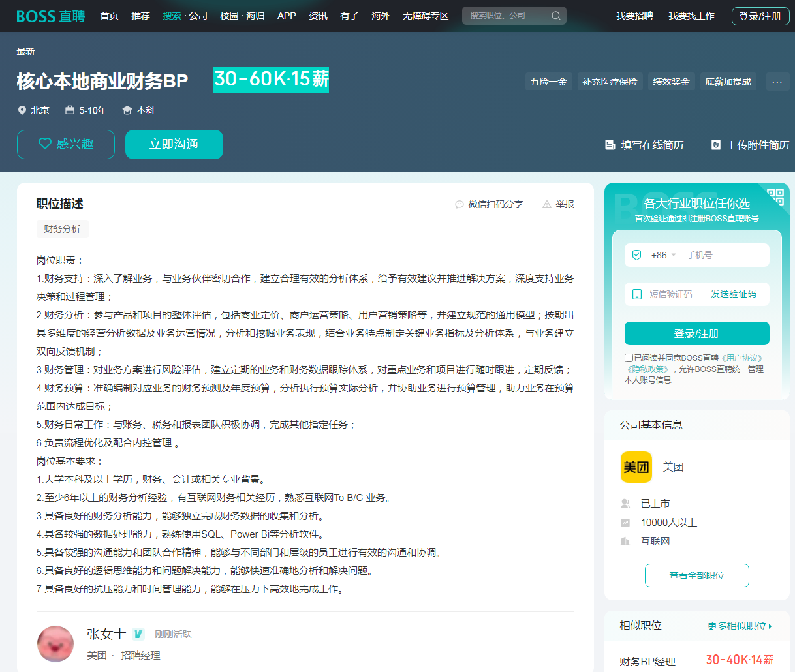Screen dimensions: 795x672
Task: Open the 资讯 nav item
Action: coord(318,16)
